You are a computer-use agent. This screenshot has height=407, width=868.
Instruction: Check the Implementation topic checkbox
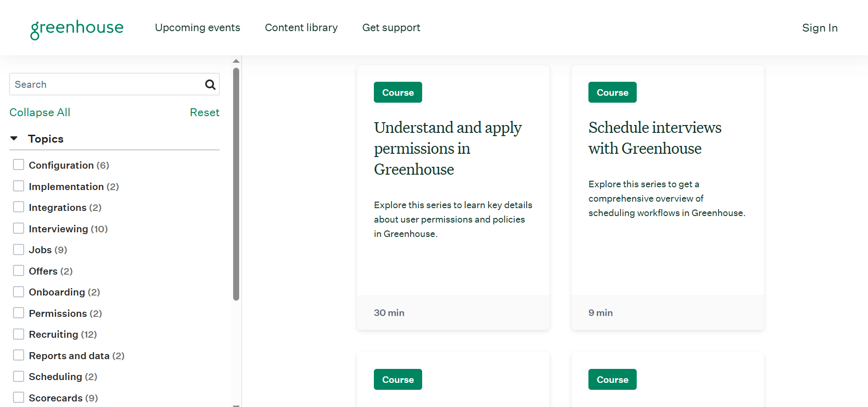click(x=19, y=186)
